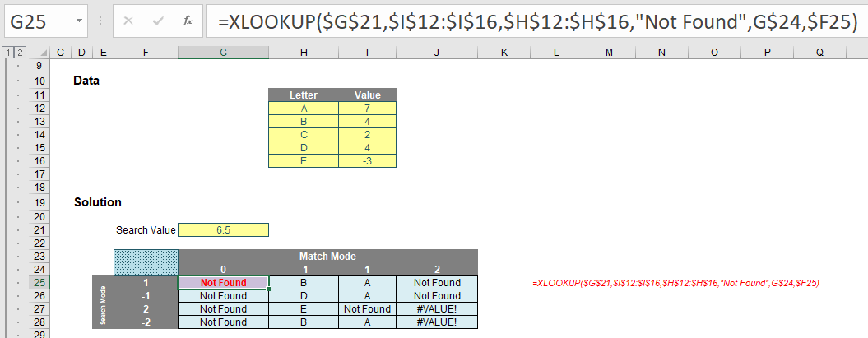The width and height of the screenshot is (868, 338).
Task: Select column J header
Action: [x=437, y=52]
